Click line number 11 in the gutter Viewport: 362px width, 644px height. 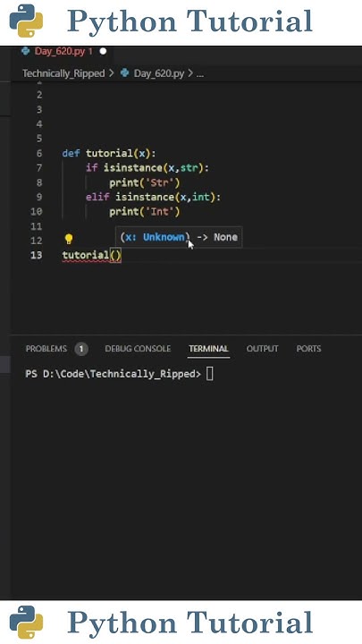[x=36, y=226]
